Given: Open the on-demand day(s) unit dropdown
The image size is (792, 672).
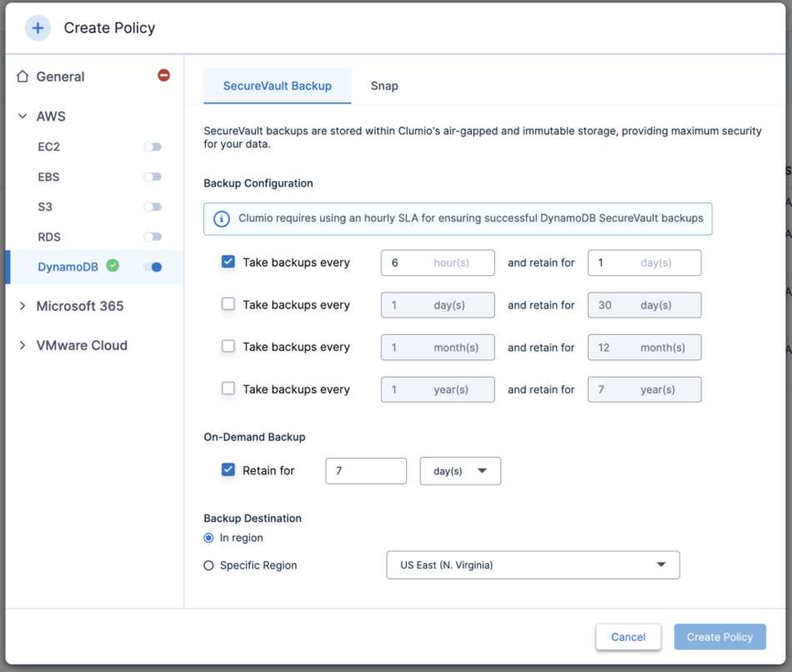Looking at the screenshot, I should [x=460, y=471].
